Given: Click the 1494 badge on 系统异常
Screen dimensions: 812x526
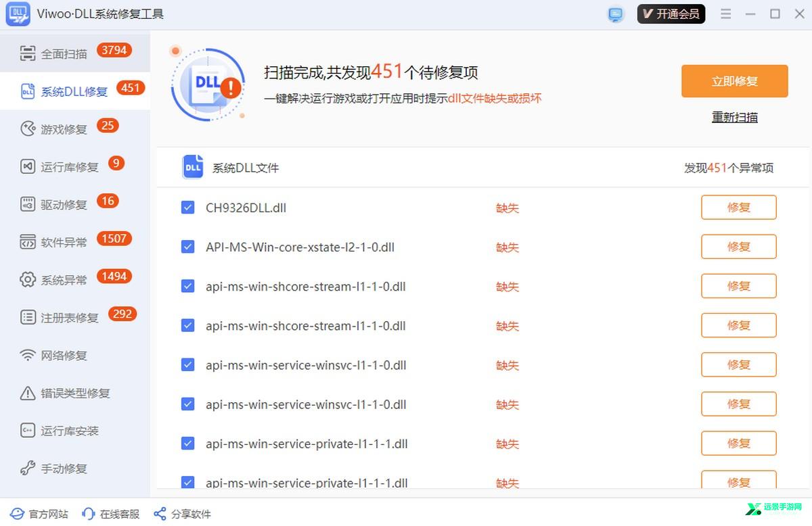Looking at the screenshot, I should click(114, 276).
